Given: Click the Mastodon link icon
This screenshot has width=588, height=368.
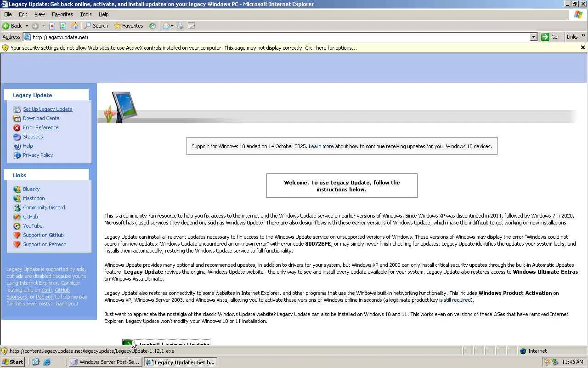Looking at the screenshot, I should coord(17,198).
